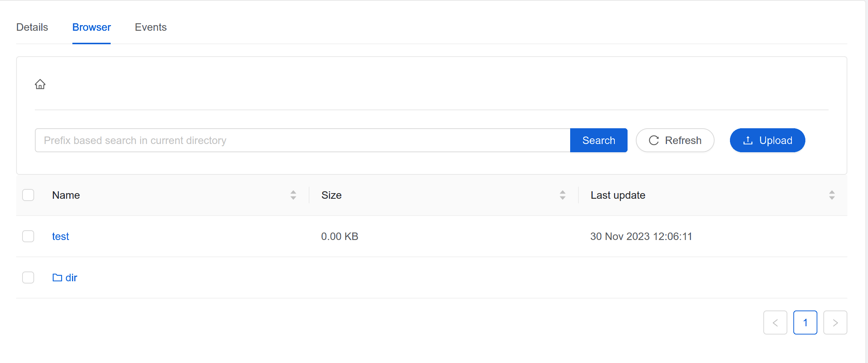
Task: Click the next page arrow in pagination
Action: (835, 322)
